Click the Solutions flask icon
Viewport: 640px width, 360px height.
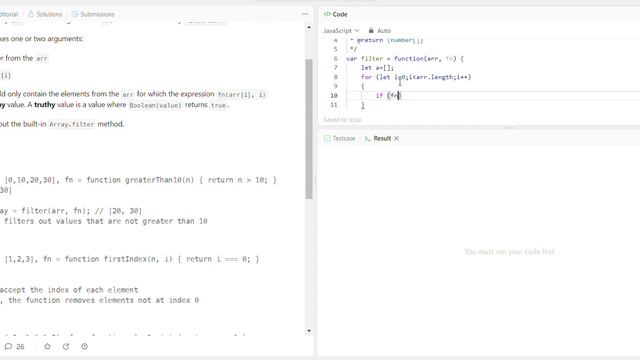pyautogui.click(x=31, y=14)
